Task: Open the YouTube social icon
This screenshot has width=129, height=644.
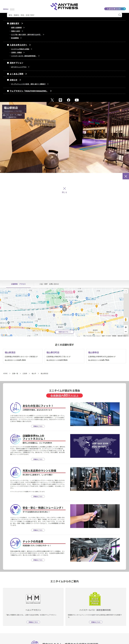Action: [77, 100]
